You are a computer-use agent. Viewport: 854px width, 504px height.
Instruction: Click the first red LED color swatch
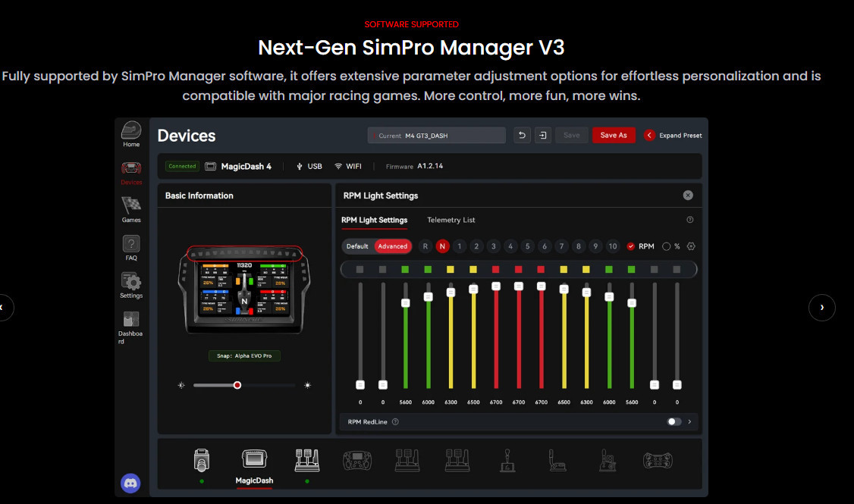pos(495,269)
